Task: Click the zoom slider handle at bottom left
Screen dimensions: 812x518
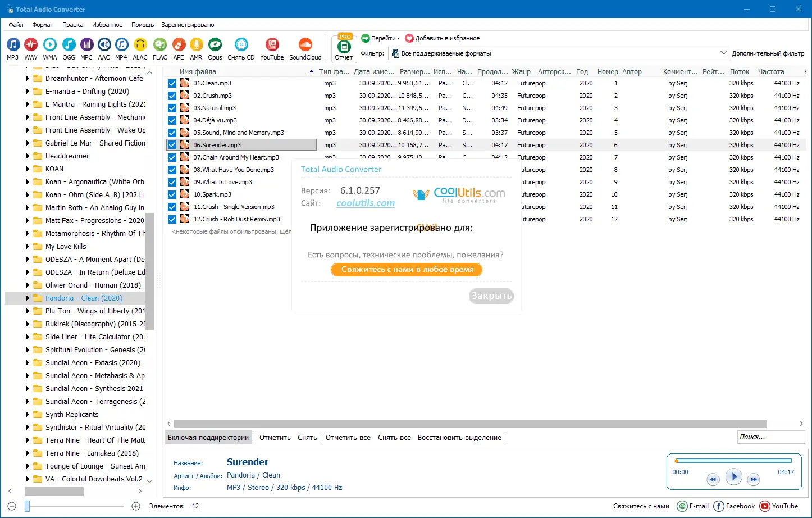Action: (27, 506)
